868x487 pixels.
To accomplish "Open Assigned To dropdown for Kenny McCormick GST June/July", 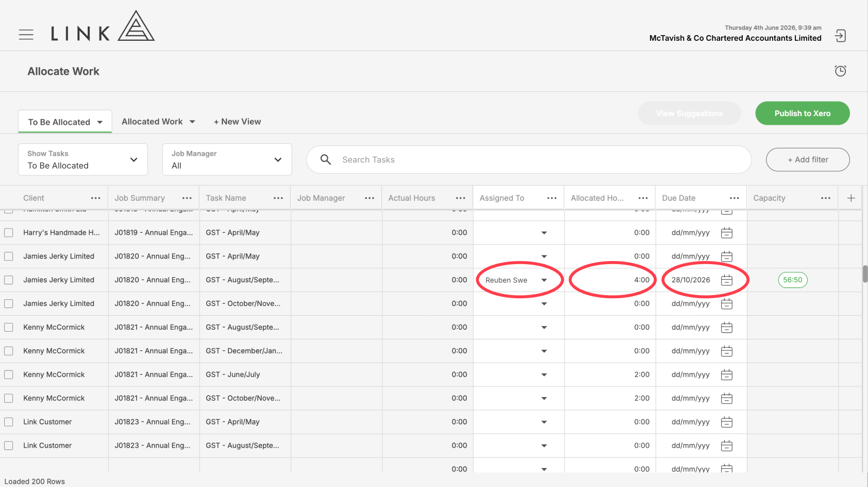I will click(x=544, y=375).
